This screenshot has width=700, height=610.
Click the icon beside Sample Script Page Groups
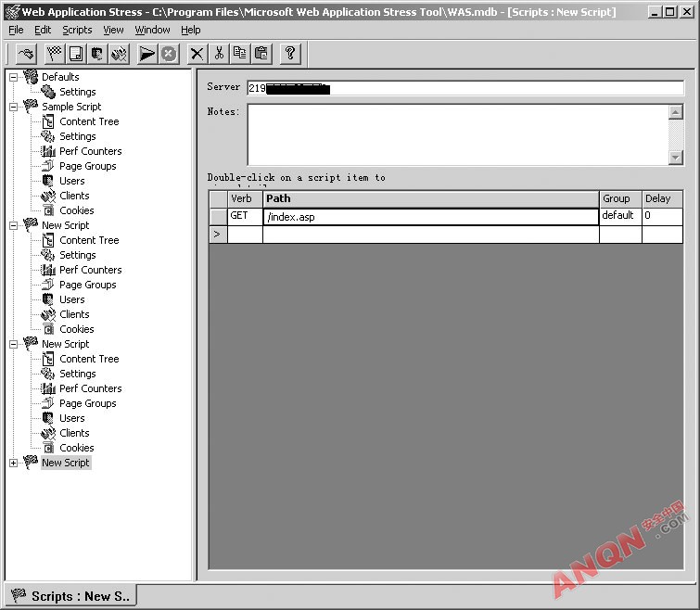point(48,166)
